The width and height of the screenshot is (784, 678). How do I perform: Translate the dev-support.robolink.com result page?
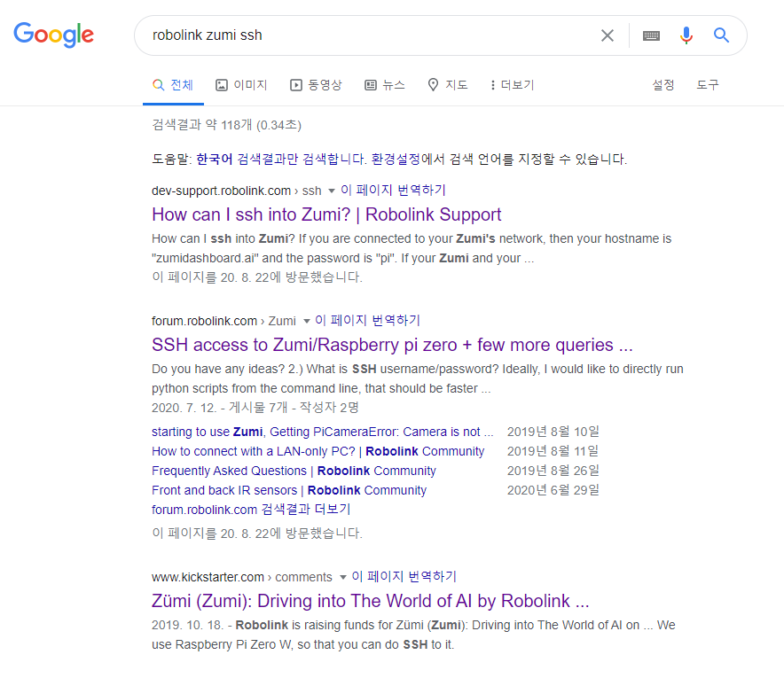[393, 191]
